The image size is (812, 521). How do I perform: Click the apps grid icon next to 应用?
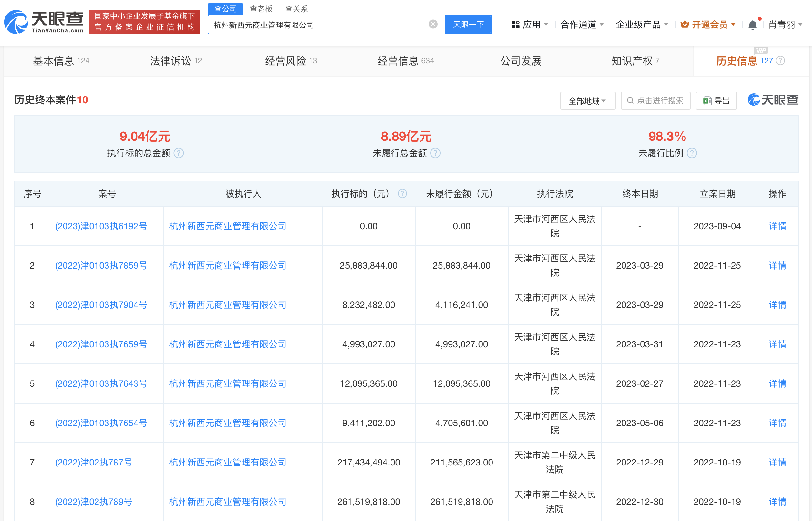(x=515, y=25)
